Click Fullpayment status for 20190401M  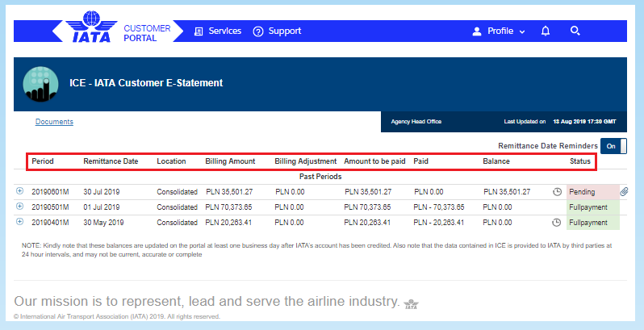(593, 223)
